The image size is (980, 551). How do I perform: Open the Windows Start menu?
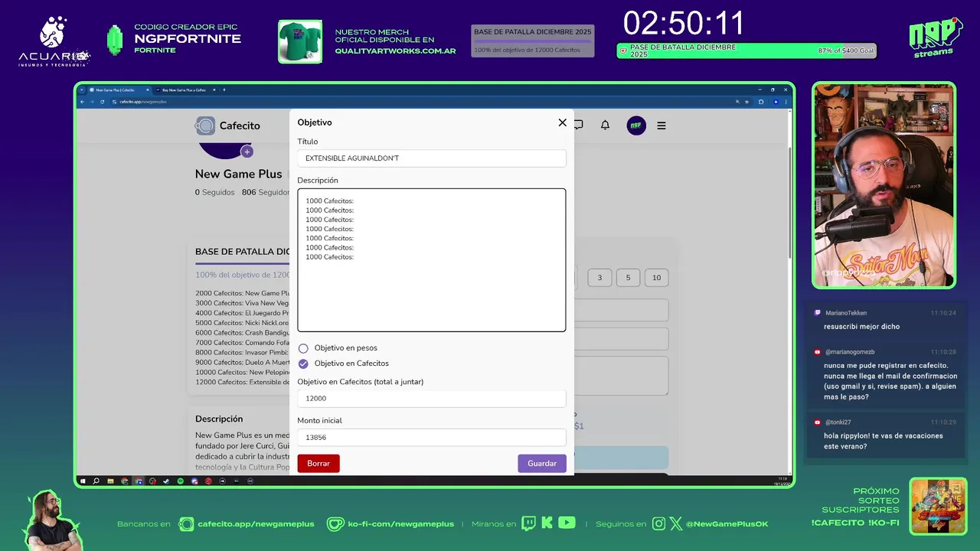pyautogui.click(x=83, y=481)
